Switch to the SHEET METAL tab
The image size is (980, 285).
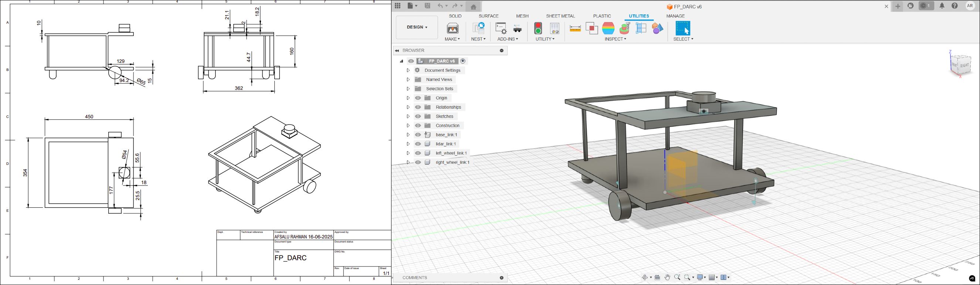(560, 16)
